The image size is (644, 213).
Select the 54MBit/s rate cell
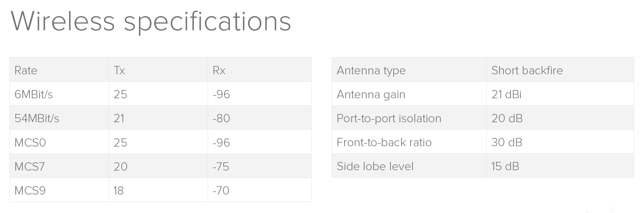[x=37, y=118]
